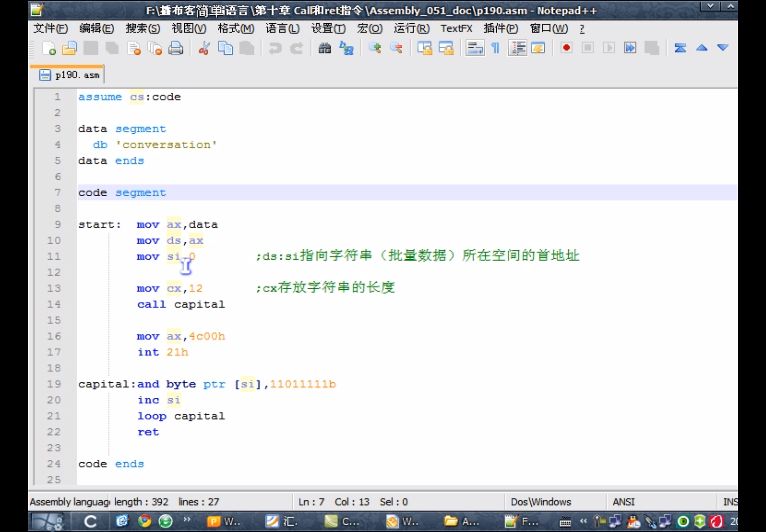766x532 pixels.
Task: Click the blue up-triangle toolbar icon
Action: (702, 48)
